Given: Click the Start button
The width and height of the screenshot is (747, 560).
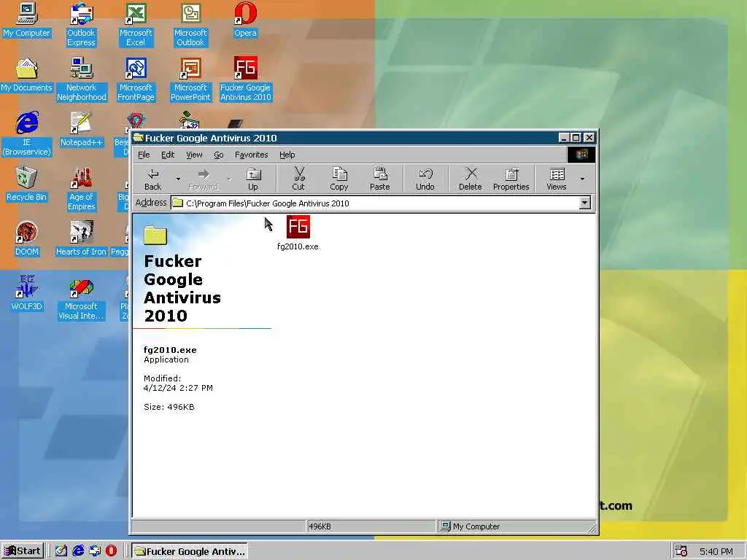Looking at the screenshot, I should click(x=23, y=551).
